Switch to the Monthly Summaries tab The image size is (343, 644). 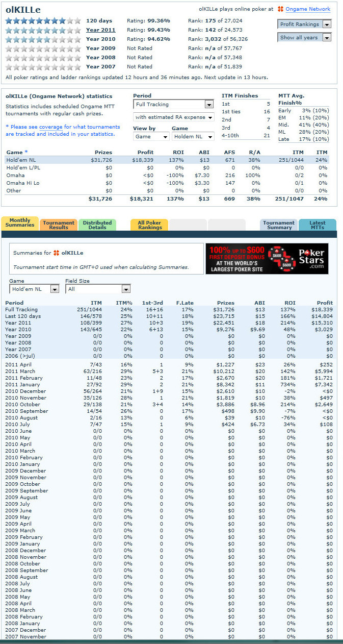click(20, 223)
